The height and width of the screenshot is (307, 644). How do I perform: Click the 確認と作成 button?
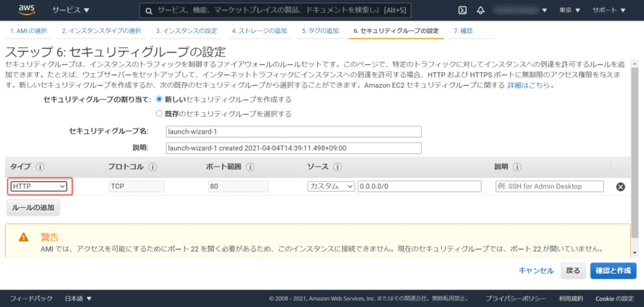(x=613, y=271)
